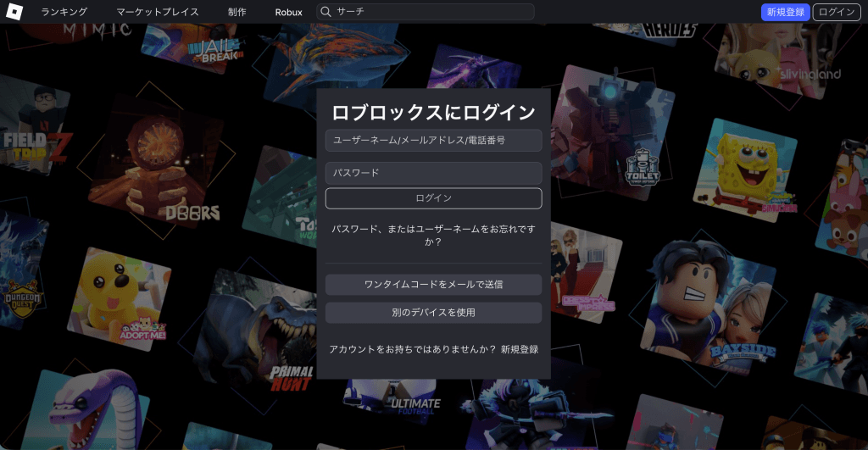Follow the 新規登録 link below the form

(x=520, y=349)
